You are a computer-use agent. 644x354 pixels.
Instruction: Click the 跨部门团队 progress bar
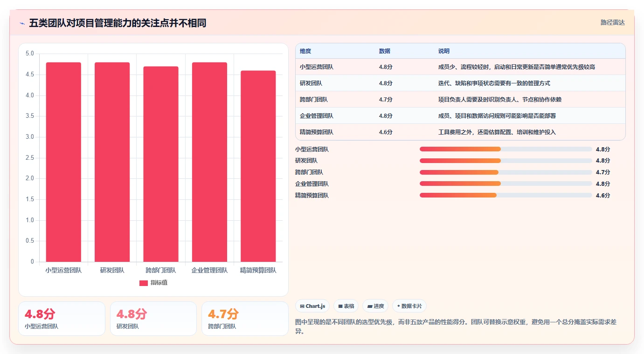506,172
